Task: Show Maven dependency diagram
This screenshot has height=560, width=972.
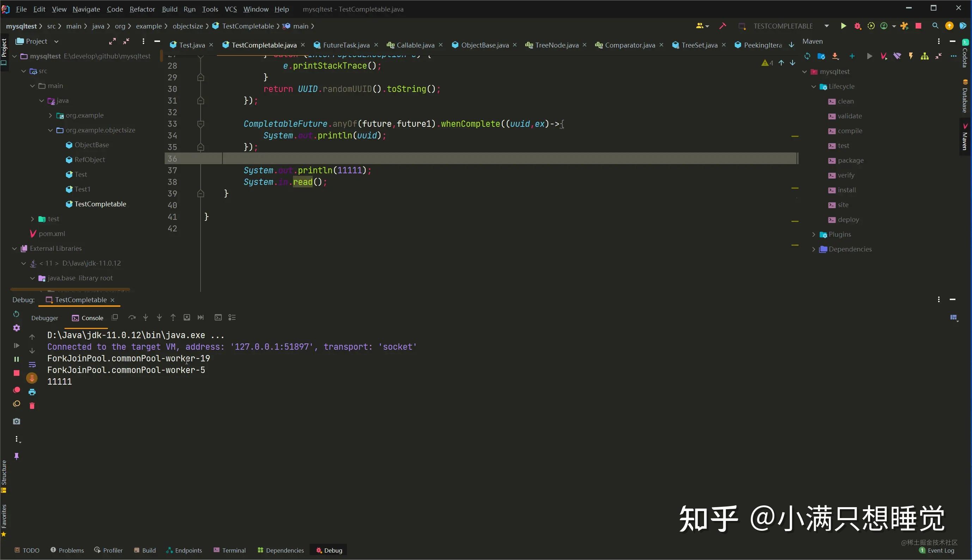Action: pyautogui.click(x=925, y=56)
